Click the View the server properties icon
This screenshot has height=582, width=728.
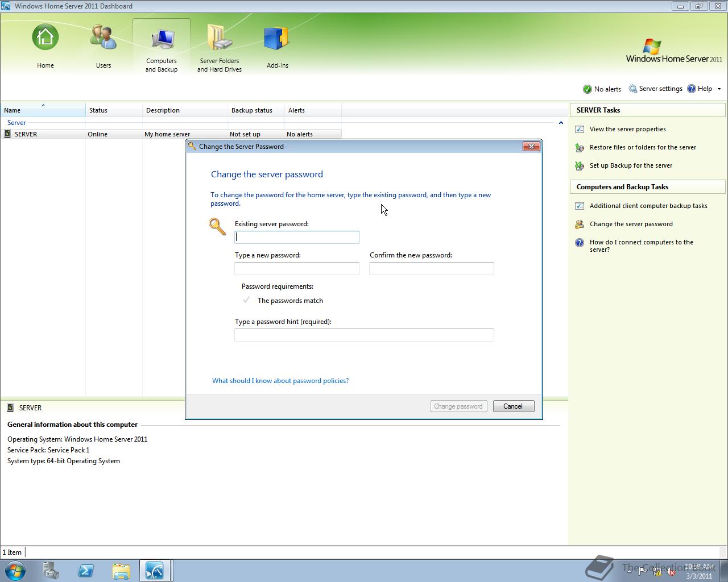pyautogui.click(x=580, y=129)
